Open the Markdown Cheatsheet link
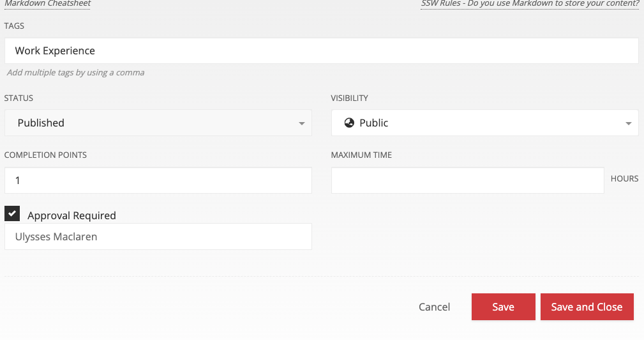The width and height of the screenshot is (644, 340). coord(48,4)
